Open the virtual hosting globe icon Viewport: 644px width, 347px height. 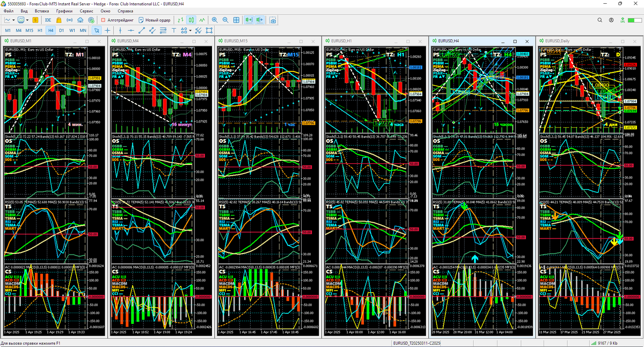[x=91, y=20]
